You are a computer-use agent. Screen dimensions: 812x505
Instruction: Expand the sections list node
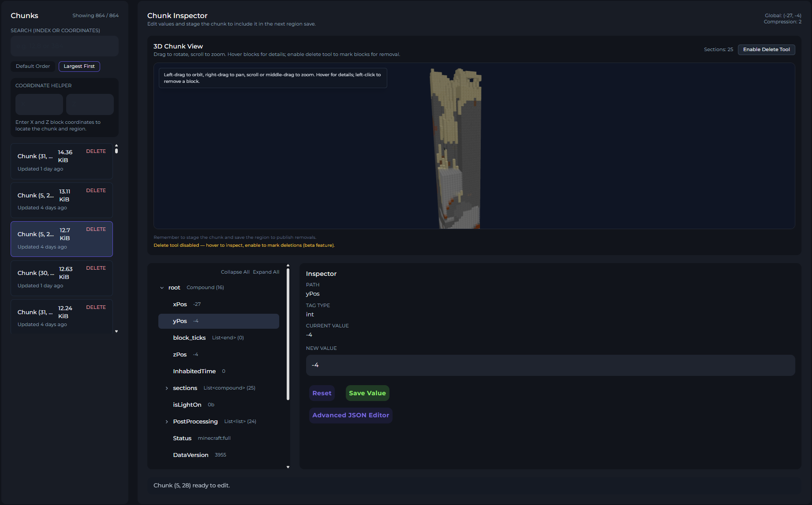(x=167, y=388)
